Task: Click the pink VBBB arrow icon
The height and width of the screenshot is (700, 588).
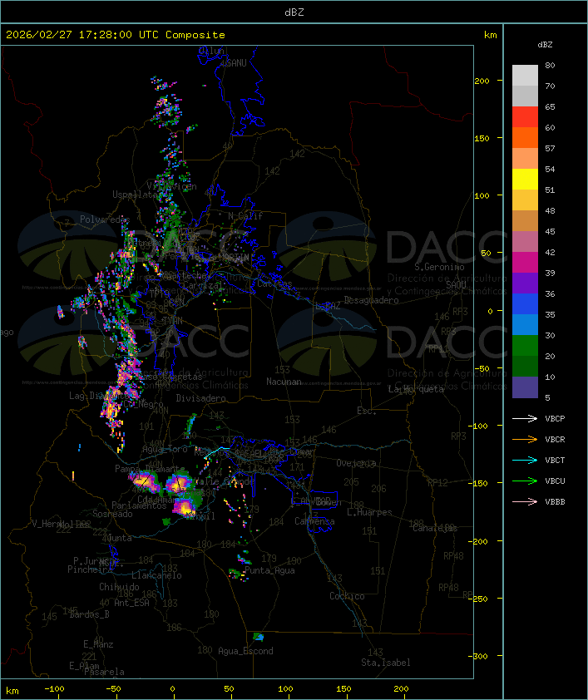Action: [525, 501]
